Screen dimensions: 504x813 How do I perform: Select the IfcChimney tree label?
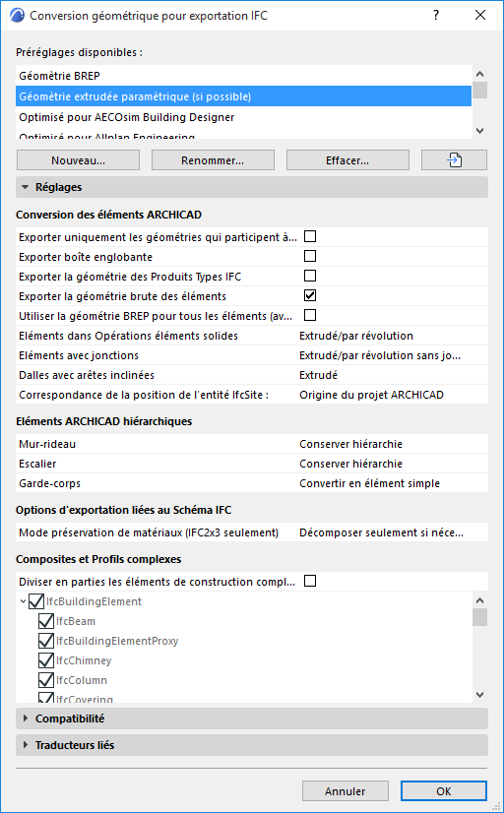84,660
